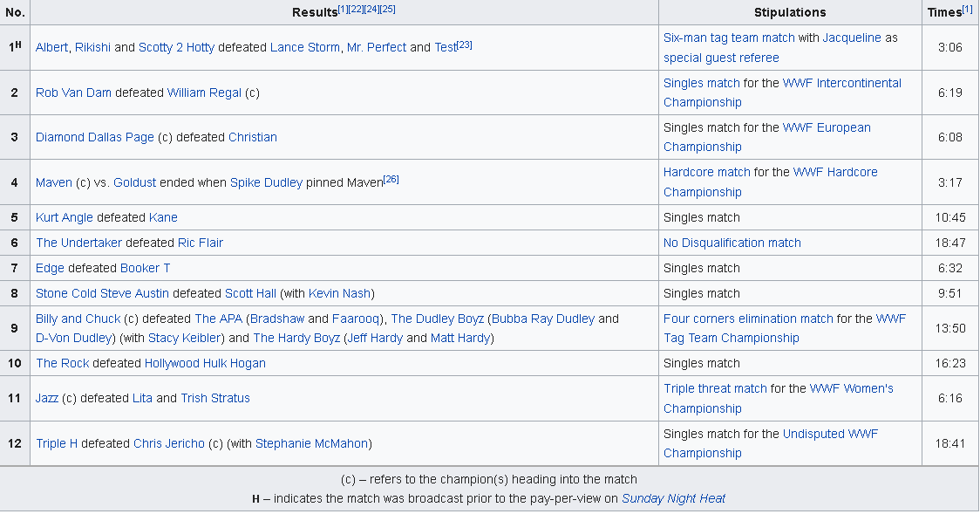The width and height of the screenshot is (980, 514).
Task: Open the Scotty 2 Hotty link
Action: 176,47
